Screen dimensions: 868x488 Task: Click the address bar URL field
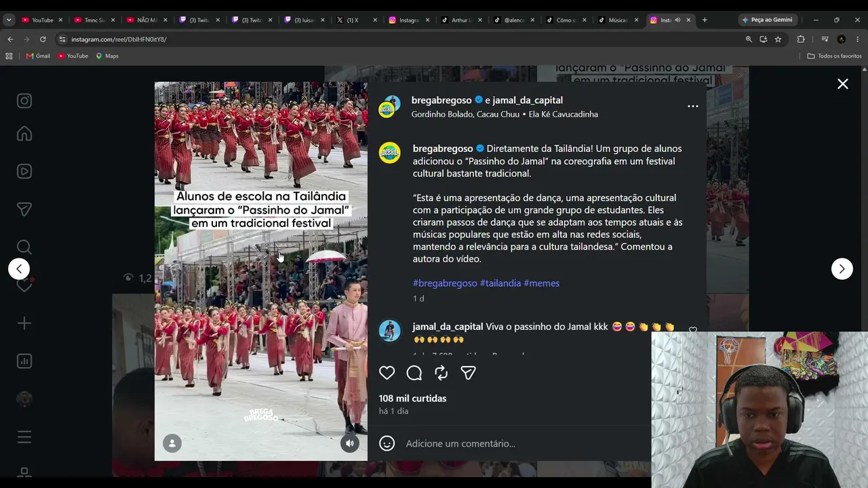click(x=400, y=39)
